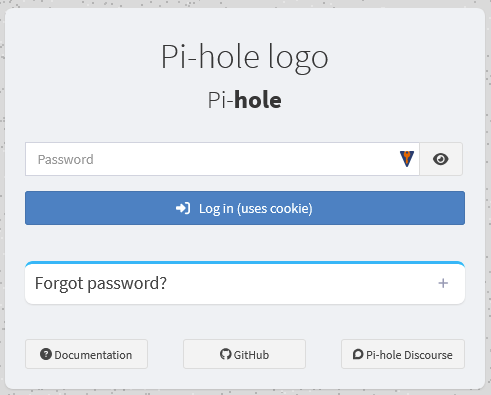
Task: Click the "Pi-hole logo" image placeholder text
Action: click(245, 57)
